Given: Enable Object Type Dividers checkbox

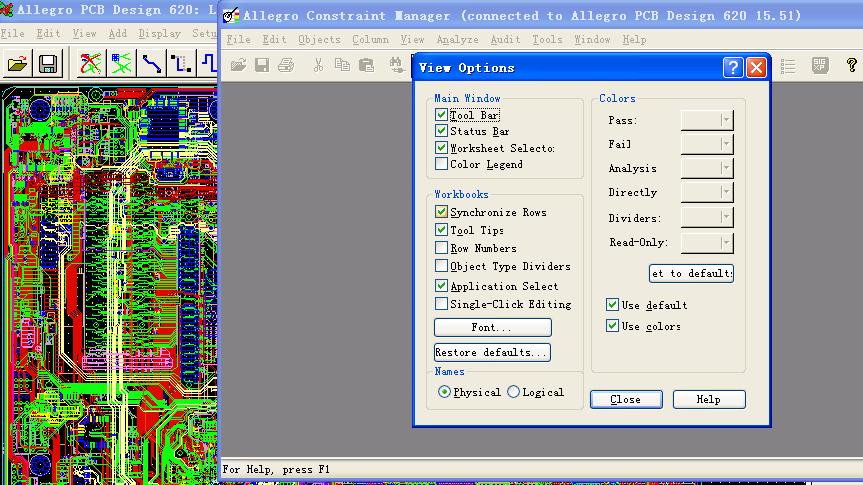Looking at the screenshot, I should [441, 266].
